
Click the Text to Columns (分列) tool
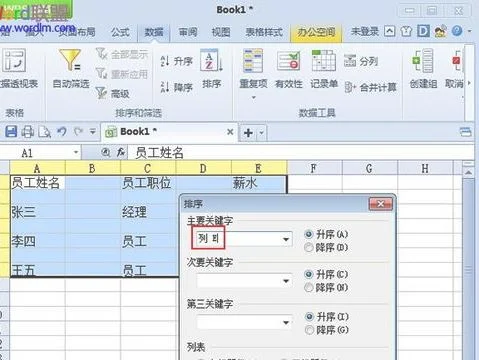pos(361,61)
